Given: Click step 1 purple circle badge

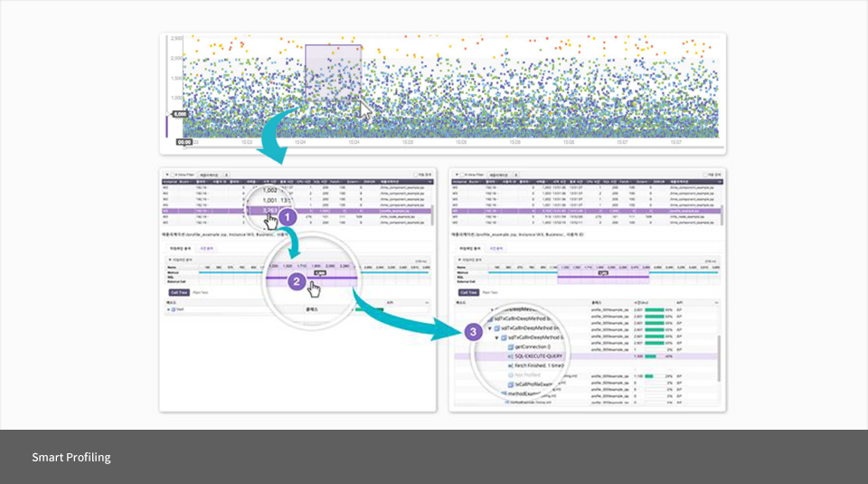Looking at the screenshot, I should tap(287, 218).
